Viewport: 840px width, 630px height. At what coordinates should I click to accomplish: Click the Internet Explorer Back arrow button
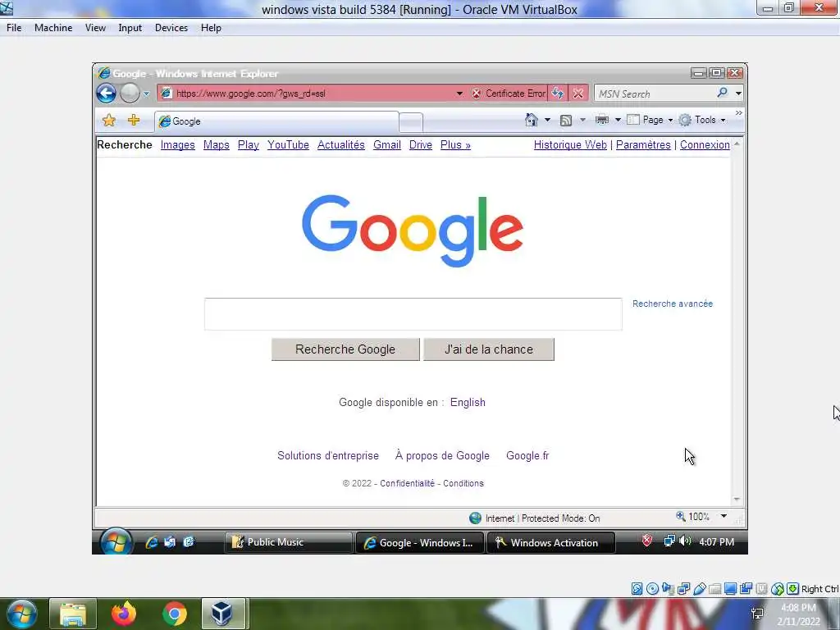[x=106, y=94]
